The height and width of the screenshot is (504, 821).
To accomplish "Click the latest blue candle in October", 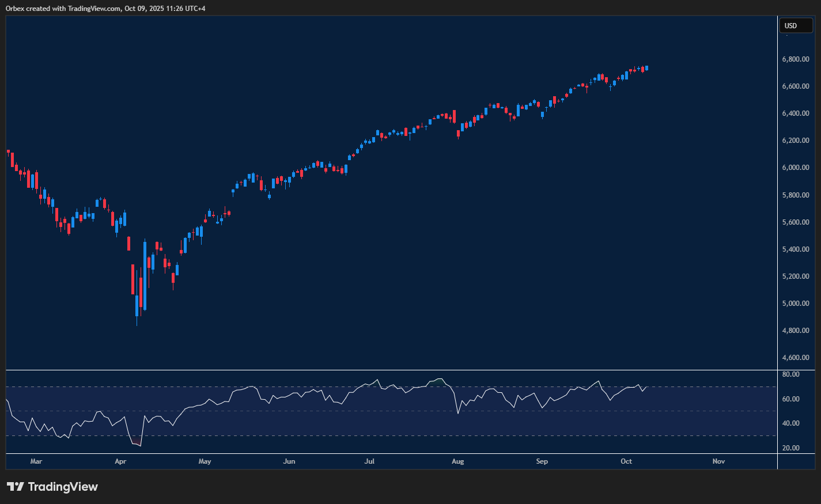I will pos(647,68).
